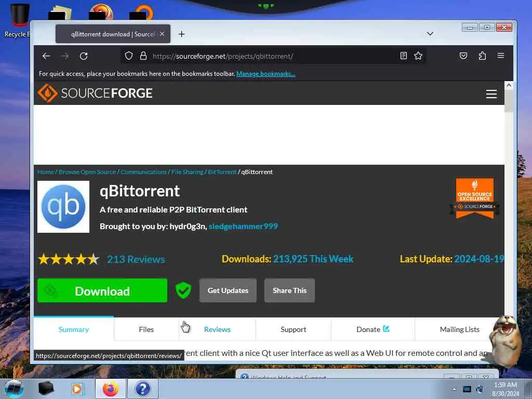Viewport: 532px width, 399px height.
Task: Reload the page using the refresh icon
Action: coord(84,56)
